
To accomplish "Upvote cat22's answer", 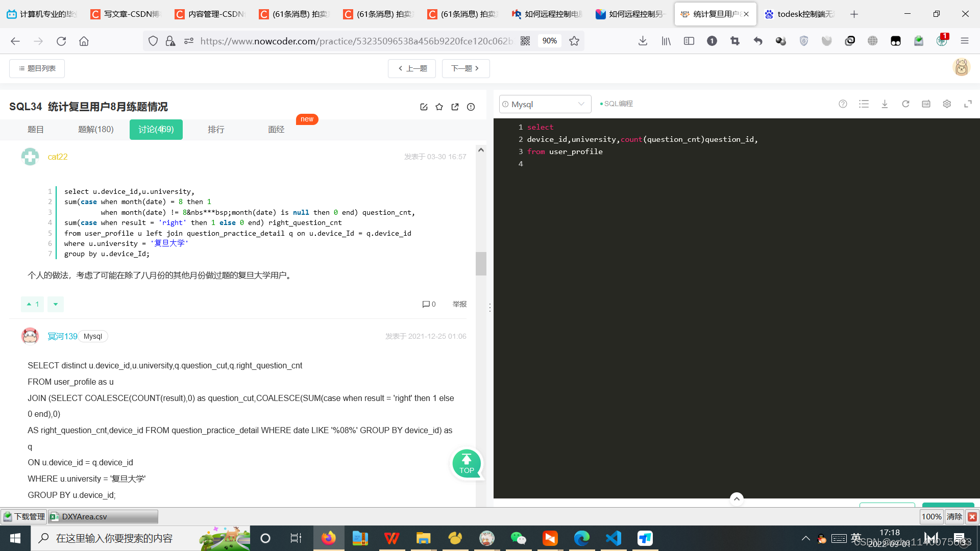I will click(33, 304).
